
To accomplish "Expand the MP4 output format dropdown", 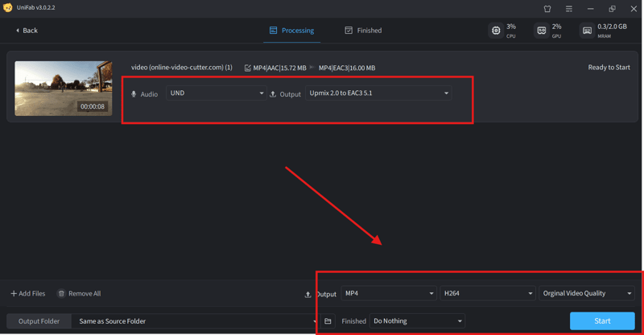I will click(389, 294).
